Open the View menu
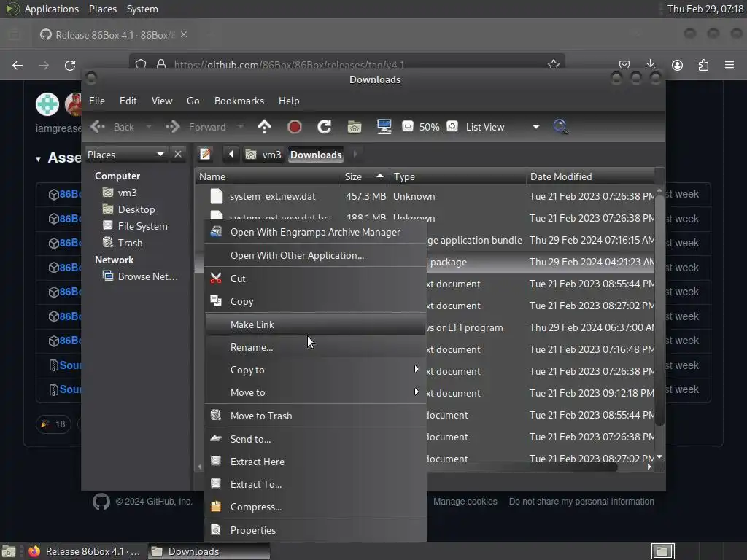Screen dimensions: 747x560 click(162, 101)
